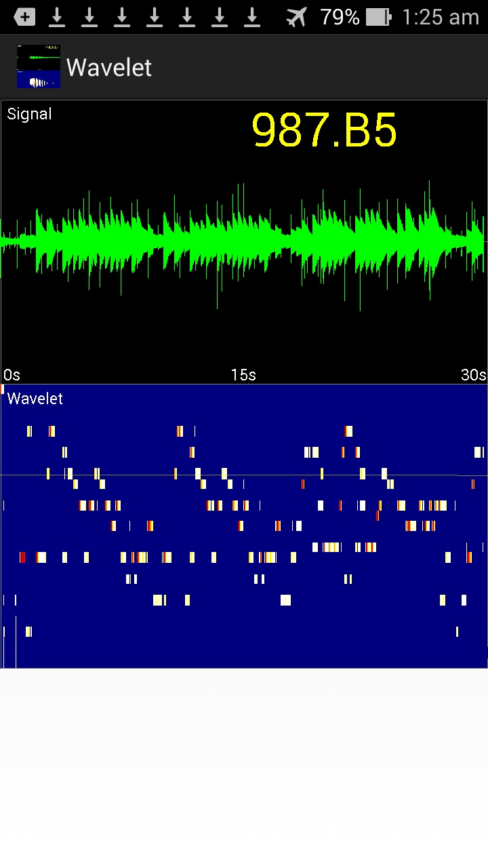Screen dimensions: 488x868
Task: Tap the first status bar notification icon with plus
Action: [25, 17]
